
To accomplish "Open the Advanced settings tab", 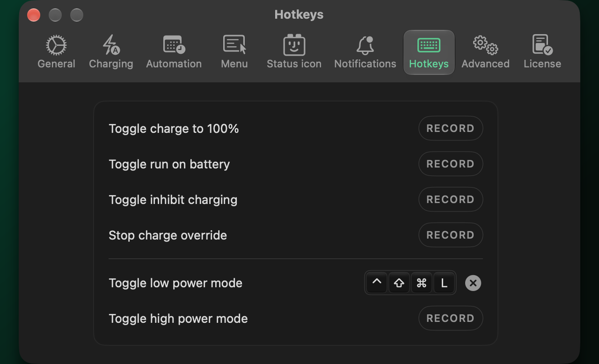I will [x=485, y=52].
